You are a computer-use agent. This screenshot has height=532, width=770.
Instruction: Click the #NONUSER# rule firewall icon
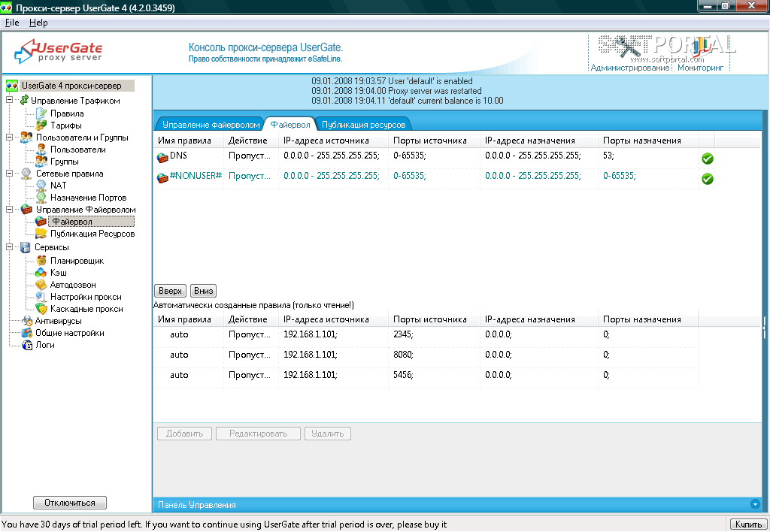pyautogui.click(x=162, y=177)
